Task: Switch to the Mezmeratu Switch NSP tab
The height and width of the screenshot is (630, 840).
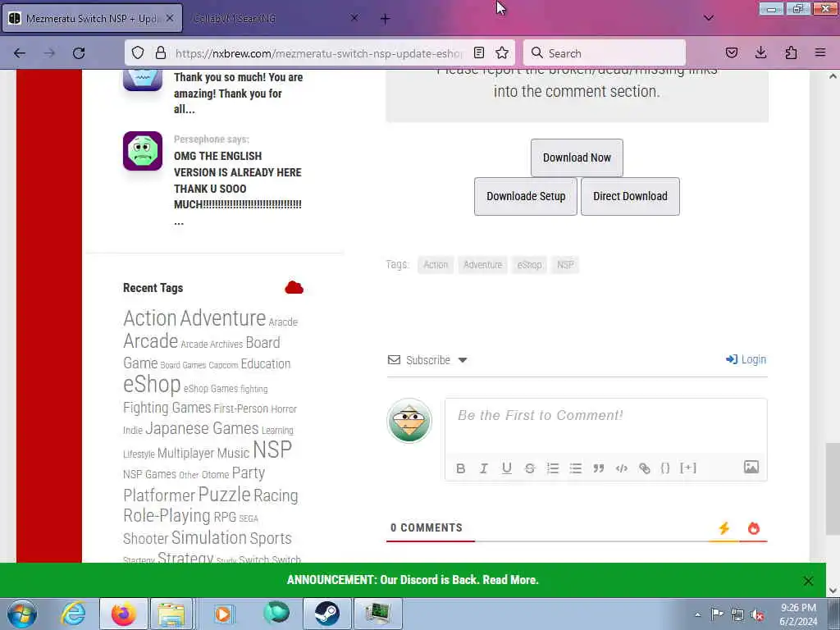Action: (x=92, y=18)
